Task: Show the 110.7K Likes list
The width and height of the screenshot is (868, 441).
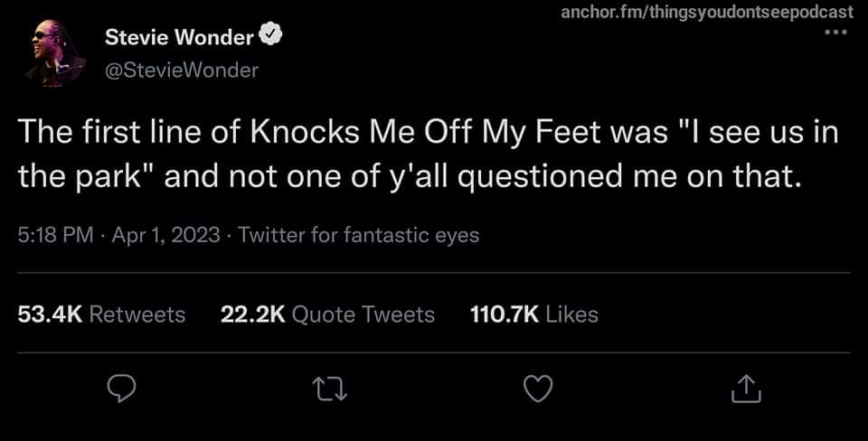Action: 534,314
